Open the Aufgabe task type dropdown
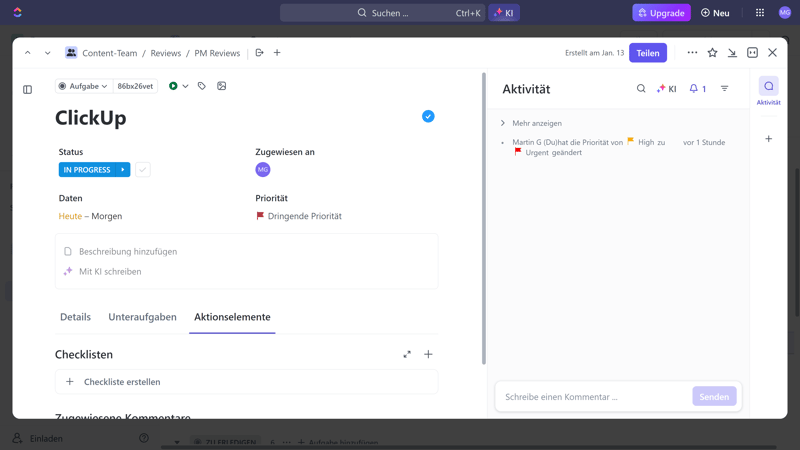Screen dimensions: 800x450 [83, 86]
